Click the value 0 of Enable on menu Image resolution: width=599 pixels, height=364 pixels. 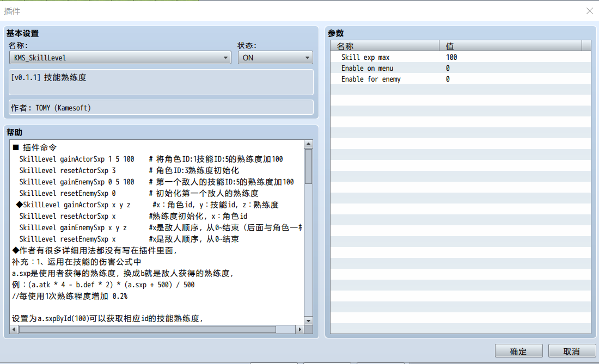(x=448, y=68)
